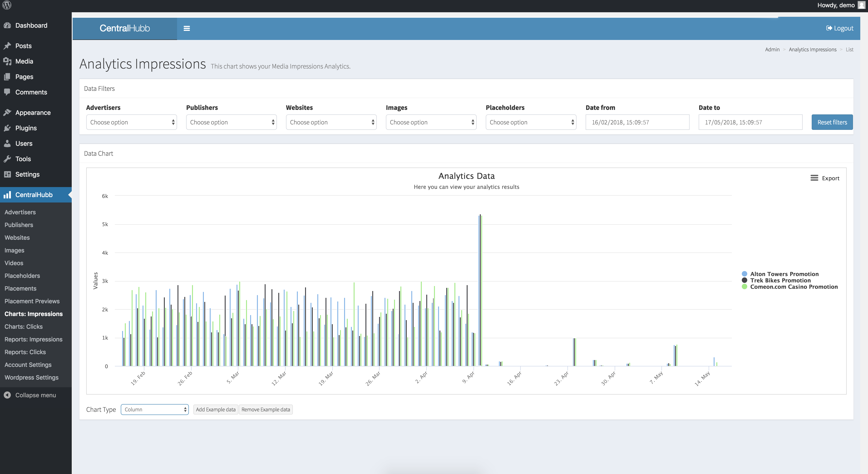This screenshot has width=868, height=474.
Task: Click the CentralHubb bar chart icon
Action: [7, 195]
